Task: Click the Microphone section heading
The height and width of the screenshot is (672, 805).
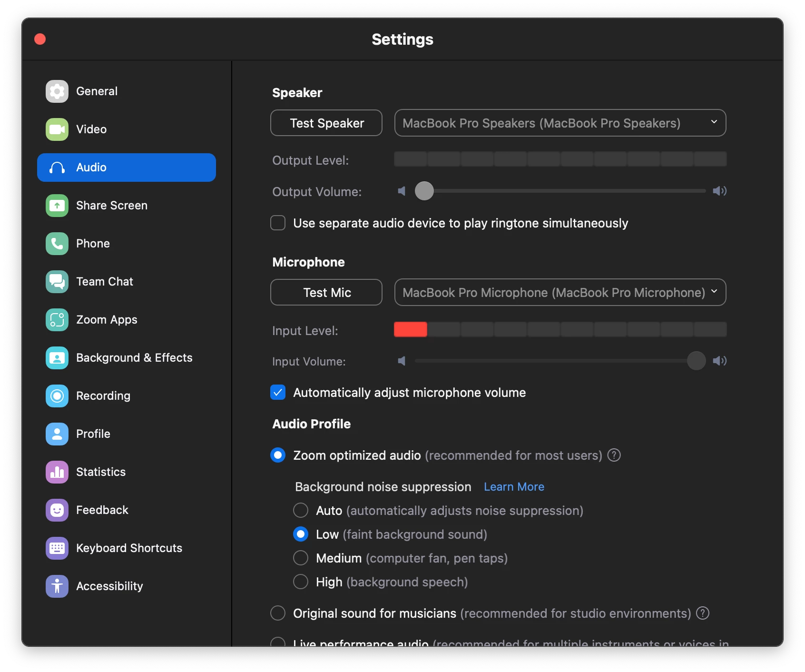Action: [x=308, y=262]
